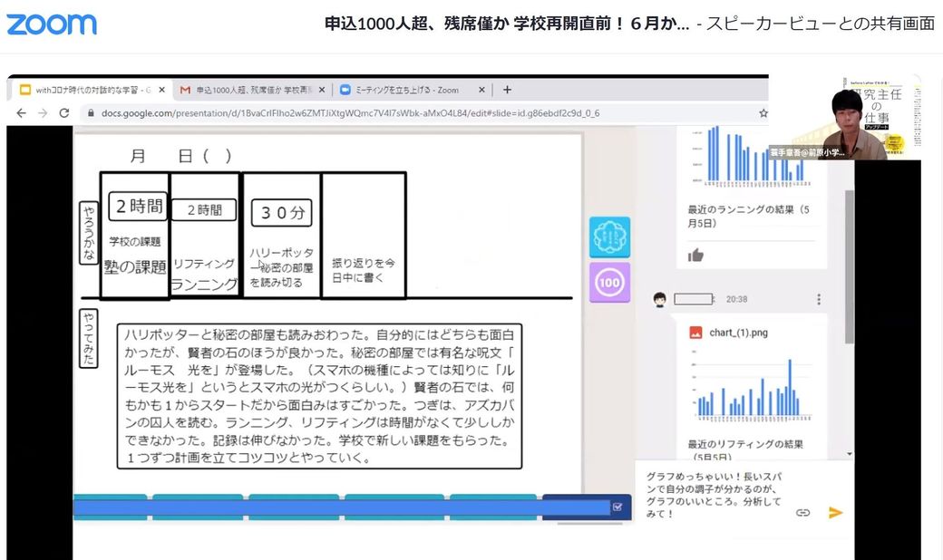Click the やってみた vertical label
The image size is (943, 560).
pos(89,338)
